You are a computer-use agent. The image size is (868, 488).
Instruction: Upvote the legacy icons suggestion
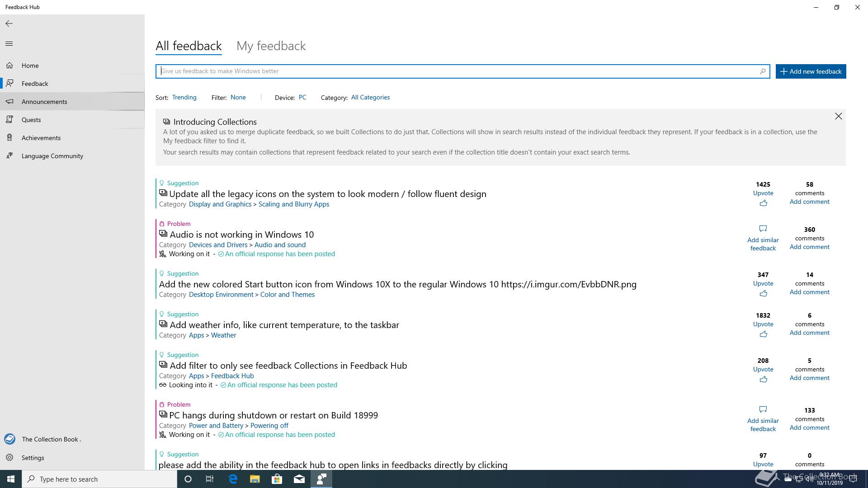click(x=763, y=193)
